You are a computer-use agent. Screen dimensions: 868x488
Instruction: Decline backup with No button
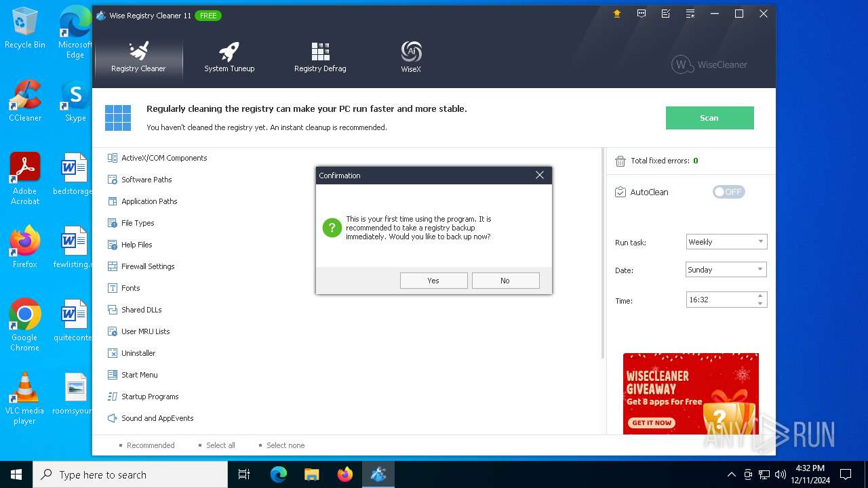coord(505,281)
